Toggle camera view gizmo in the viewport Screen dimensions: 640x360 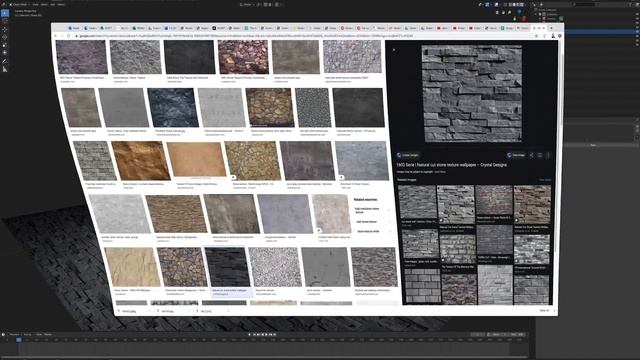point(509,12)
